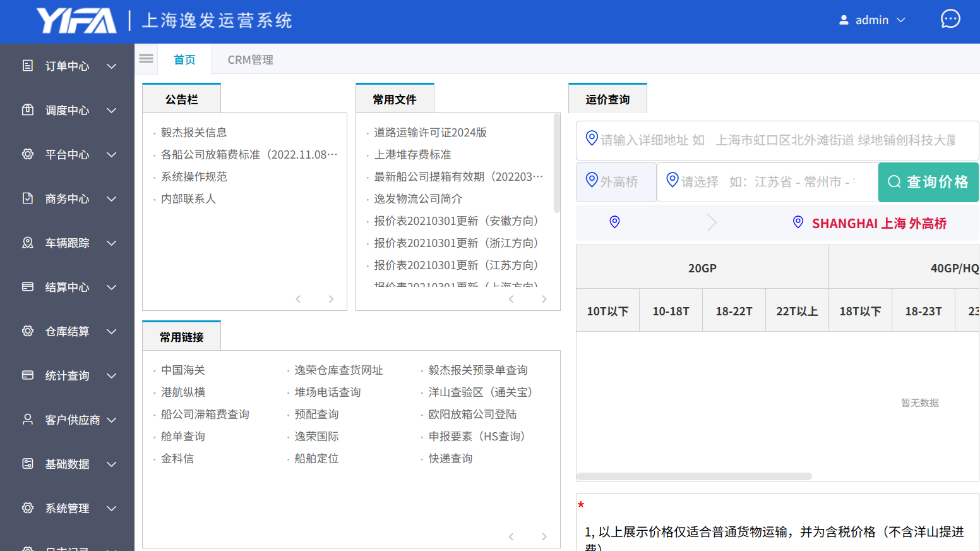Click the 商务中心 document icon
The image size is (980, 551).
[28, 198]
